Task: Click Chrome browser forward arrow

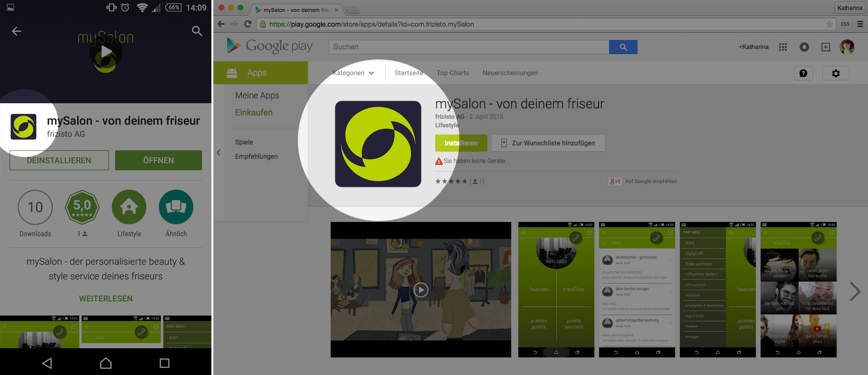Action: click(x=234, y=24)
